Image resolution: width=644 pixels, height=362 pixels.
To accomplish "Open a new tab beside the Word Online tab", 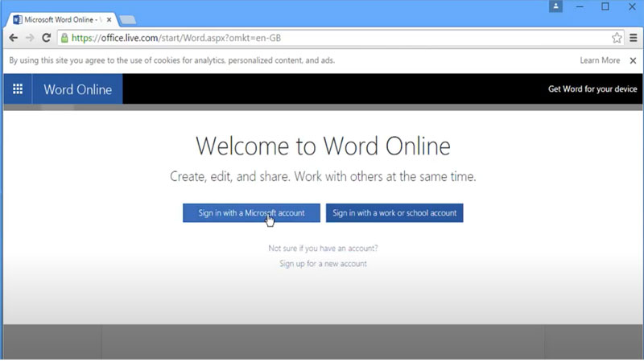I will coord(128,19).
